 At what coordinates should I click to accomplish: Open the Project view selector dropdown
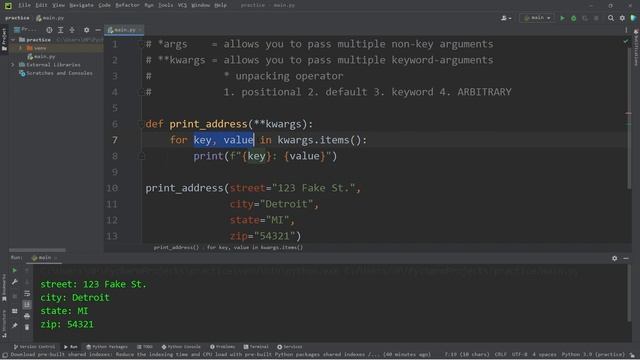coord(25,30)
